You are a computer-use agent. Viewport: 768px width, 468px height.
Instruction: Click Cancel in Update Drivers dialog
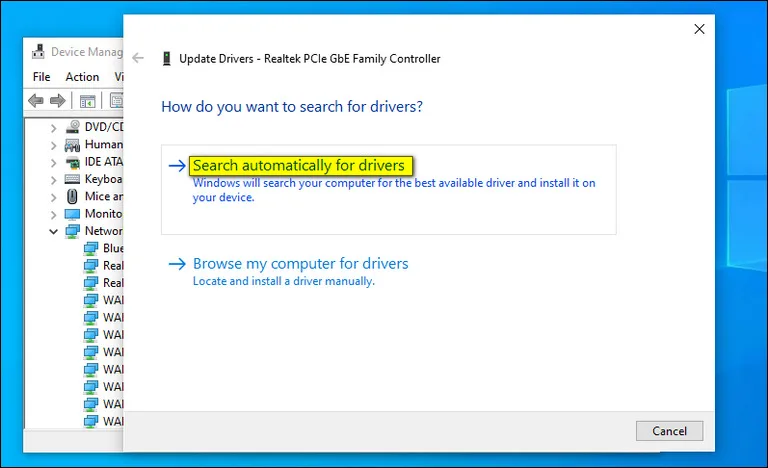click(x=669, y=431)
